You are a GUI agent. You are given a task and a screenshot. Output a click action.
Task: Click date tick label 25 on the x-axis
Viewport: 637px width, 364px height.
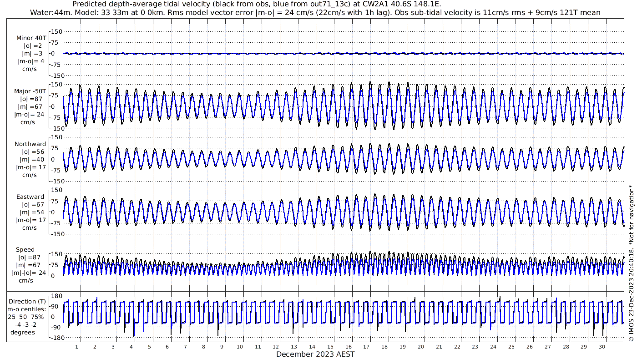[x=511, y=347]
